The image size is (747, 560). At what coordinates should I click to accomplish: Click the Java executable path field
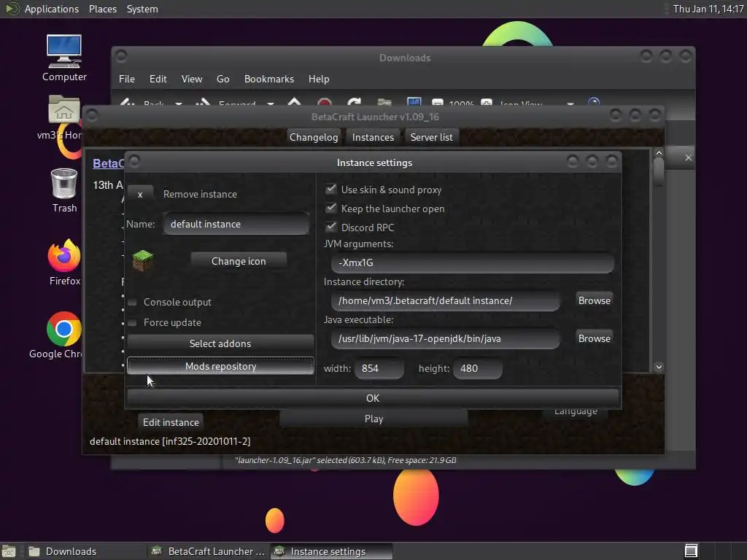point(446,338)
